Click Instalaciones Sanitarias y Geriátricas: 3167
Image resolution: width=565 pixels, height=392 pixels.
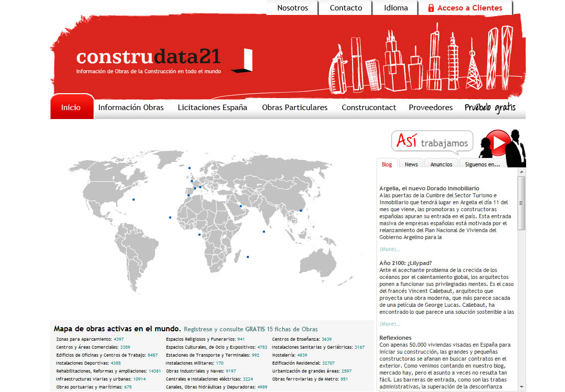[318, 347]
